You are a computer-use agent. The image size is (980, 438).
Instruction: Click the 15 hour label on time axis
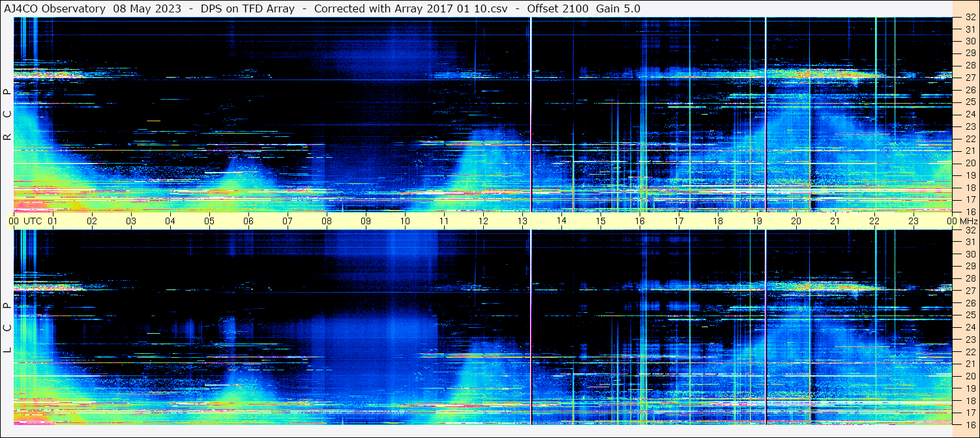point(601,221)
